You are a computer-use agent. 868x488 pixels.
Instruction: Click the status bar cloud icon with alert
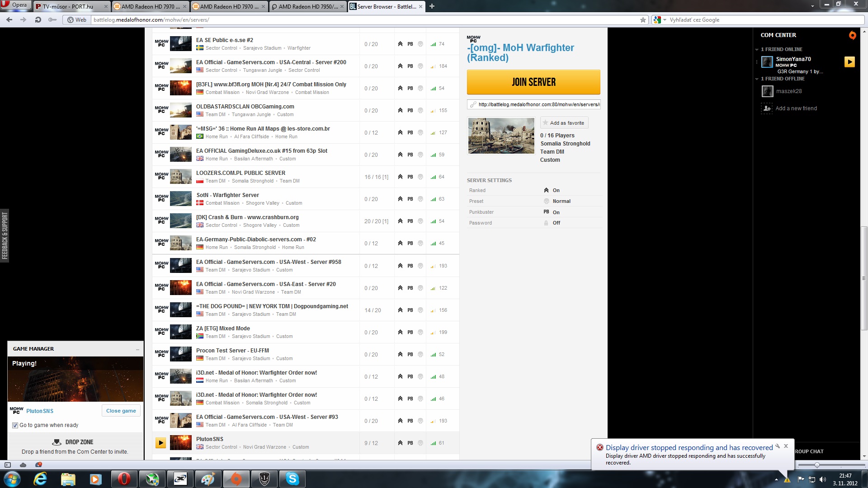(38, 465)
